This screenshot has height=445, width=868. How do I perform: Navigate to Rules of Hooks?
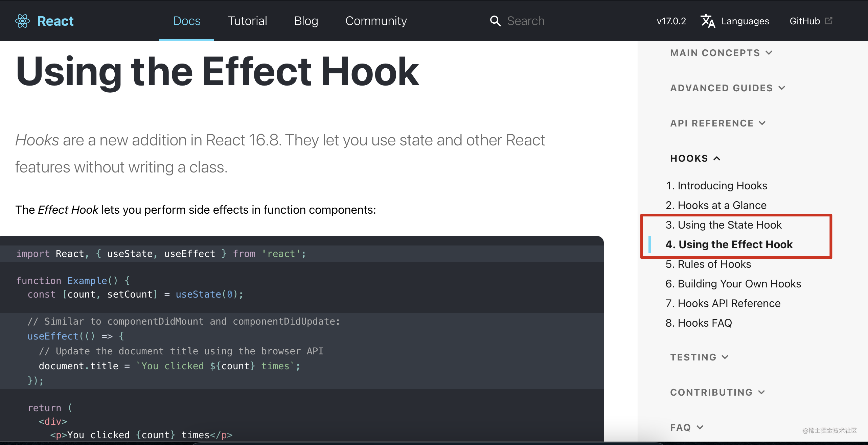pyautogui.click(x=708, y=264)
